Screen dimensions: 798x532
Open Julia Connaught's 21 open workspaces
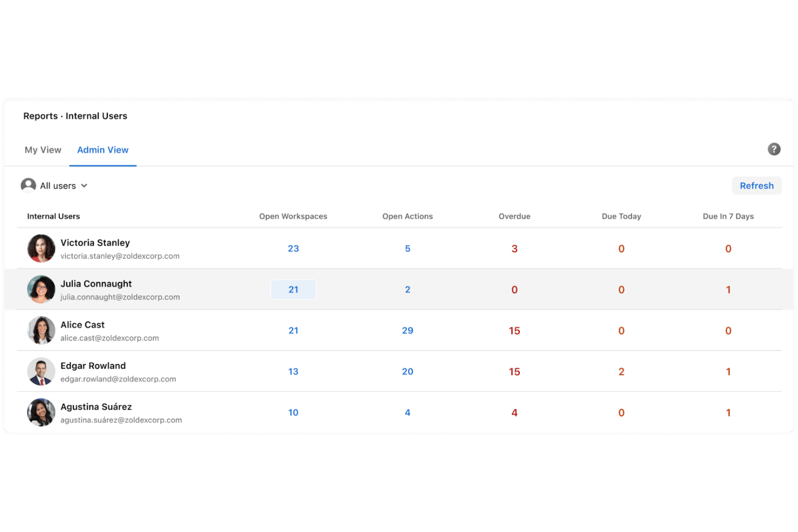[x=293, y=289]
